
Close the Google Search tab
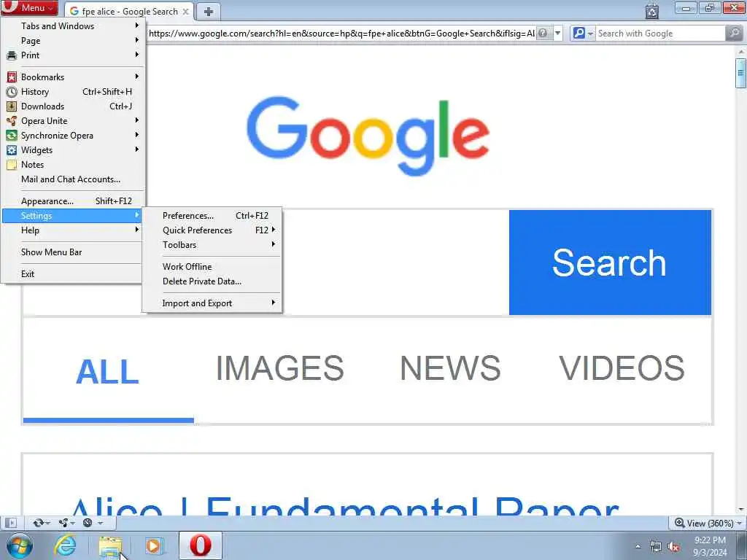[186, 12]
